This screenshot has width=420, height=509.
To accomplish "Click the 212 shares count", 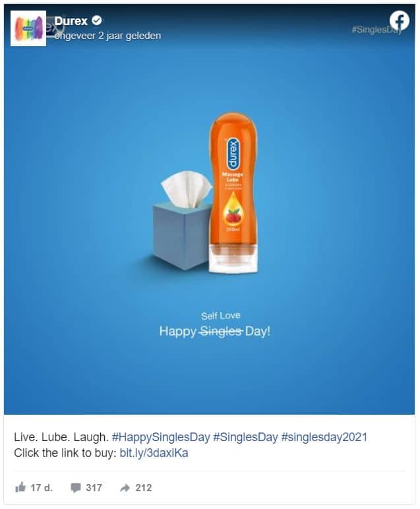I will (x=144, y=488).
